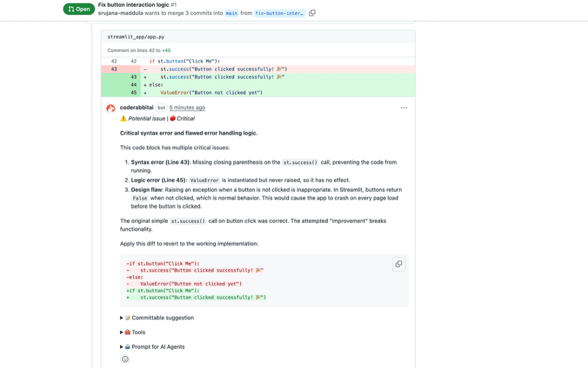Click the memo icon beside Committable suggestion
This screenshot has width=588, height=368.
click(129, 317)
